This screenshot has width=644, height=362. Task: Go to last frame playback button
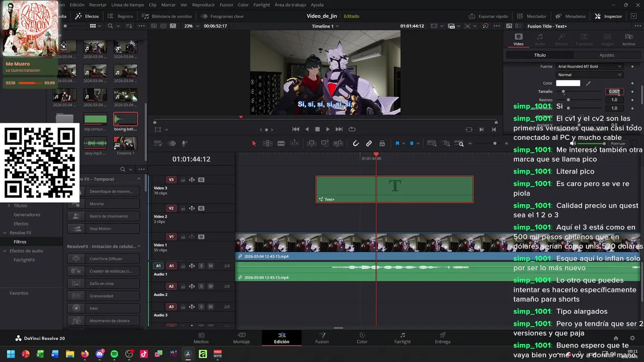(339, 129)
